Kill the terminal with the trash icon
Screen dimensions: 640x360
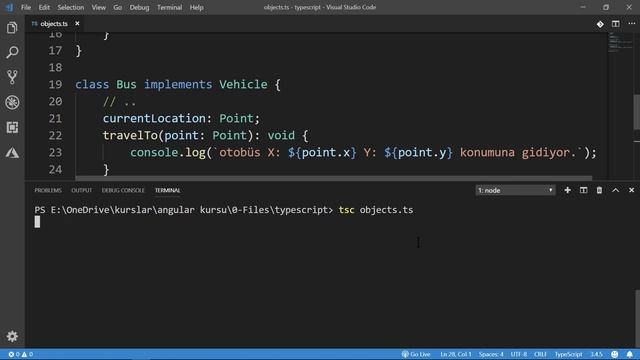click(x=599, y=190)
